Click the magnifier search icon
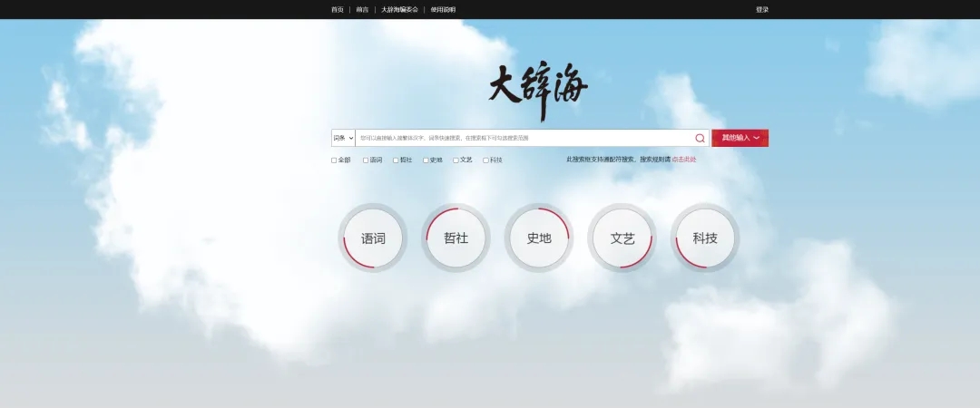This screenshot has height=408, width=980. pyautogui.click(x=700, y=139)
